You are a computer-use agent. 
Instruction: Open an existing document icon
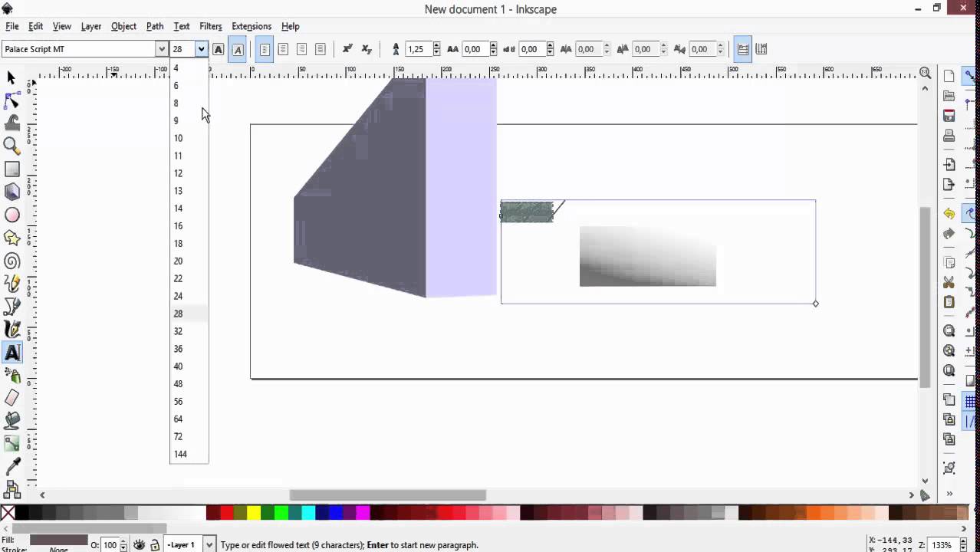pos(949,96)
